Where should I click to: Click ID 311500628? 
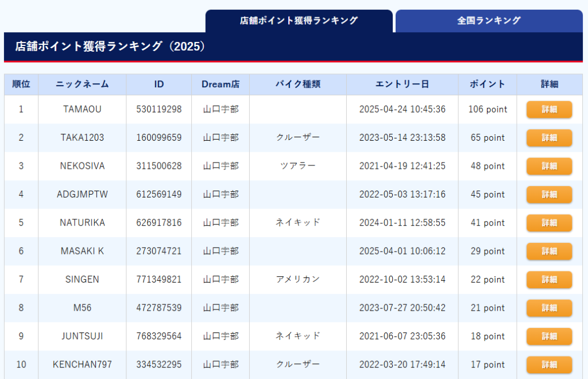tap(159, 166)
